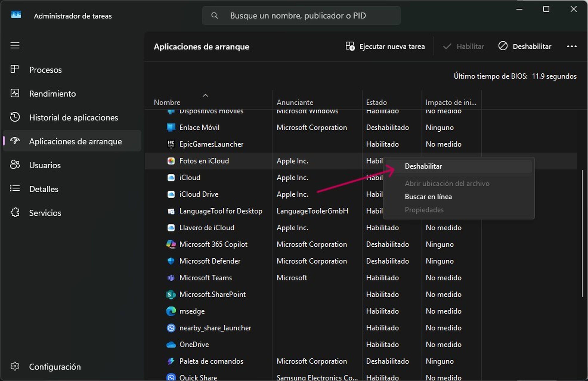Screen dimensions: 588x381
Task: Click the LanguageTool for Desktop icon
Action: (171, 211)
